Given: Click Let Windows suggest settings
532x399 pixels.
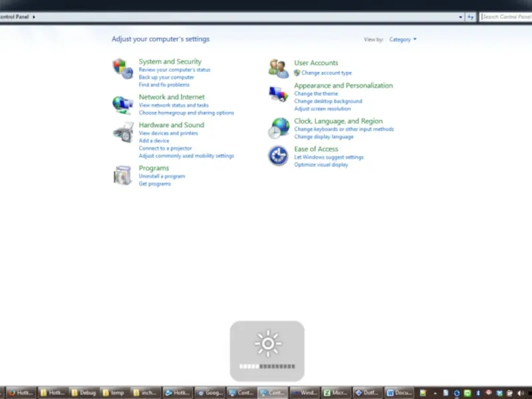Looking at the screenshot, I should point(329,157).
